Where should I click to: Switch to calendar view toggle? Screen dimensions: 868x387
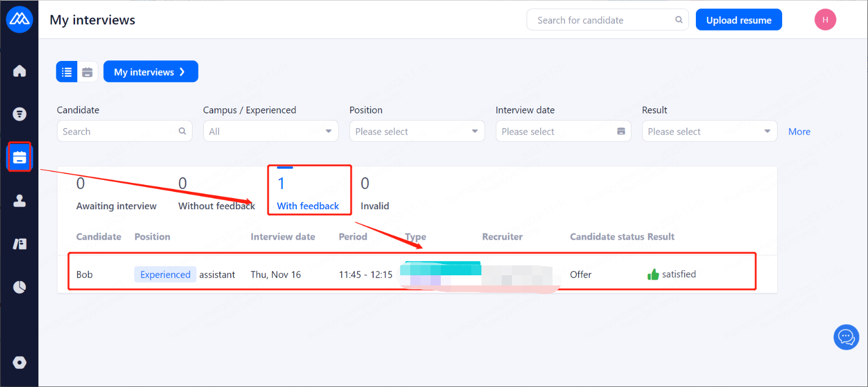(87, 72)
